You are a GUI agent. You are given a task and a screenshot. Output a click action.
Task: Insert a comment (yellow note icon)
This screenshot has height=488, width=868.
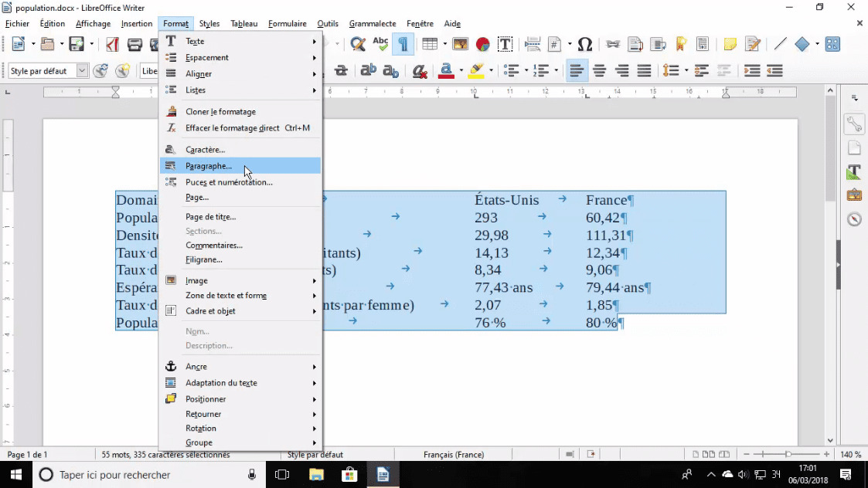pos(730,44)
